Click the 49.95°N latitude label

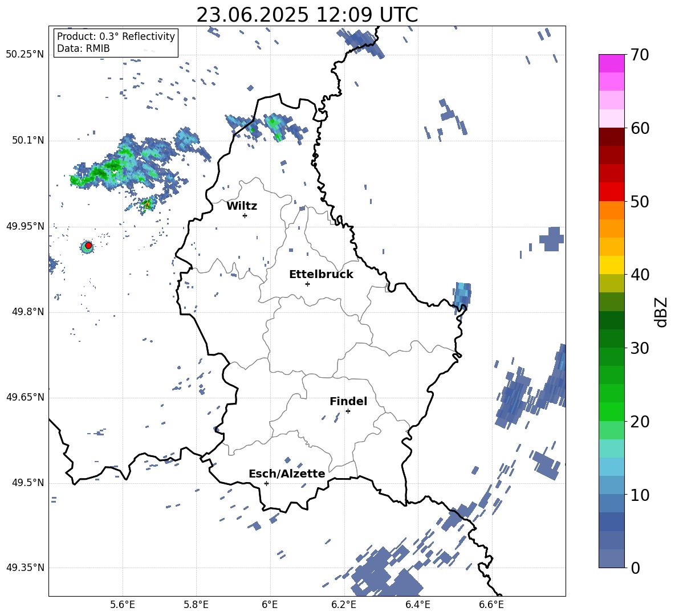25,226
